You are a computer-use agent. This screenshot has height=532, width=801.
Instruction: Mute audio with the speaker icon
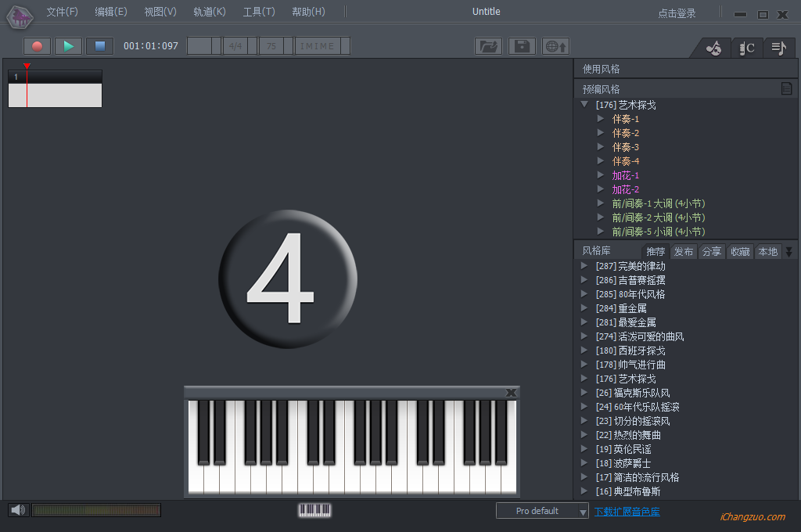pos(17,509)
